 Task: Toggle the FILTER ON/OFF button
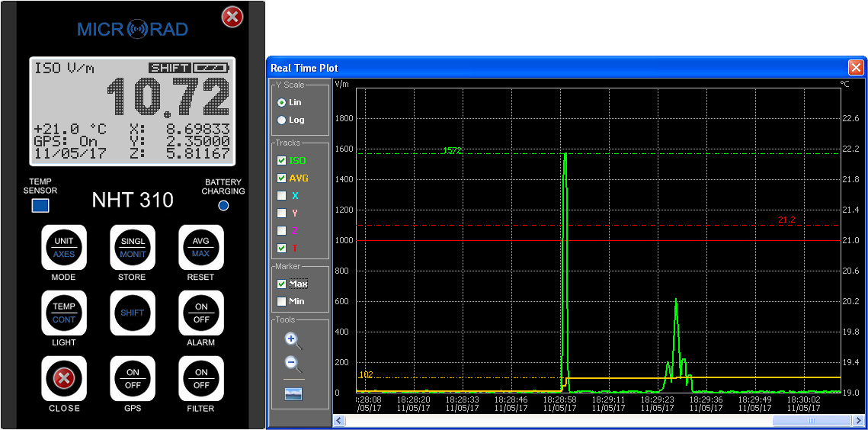tap(201, 378)
